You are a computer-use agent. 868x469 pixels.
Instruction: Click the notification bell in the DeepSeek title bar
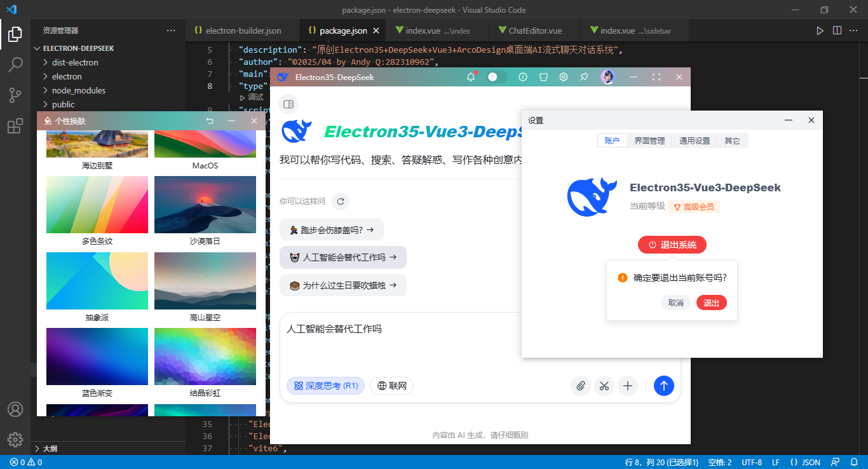pyautogui.click(x=471, y=77)
